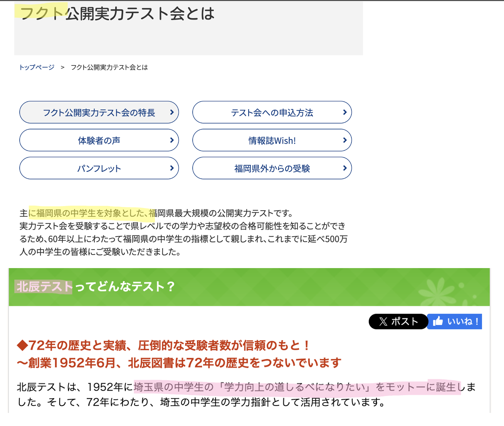504x426 pixels.
Task: Open 情報誌Wish! link
Action: (272, 140)
